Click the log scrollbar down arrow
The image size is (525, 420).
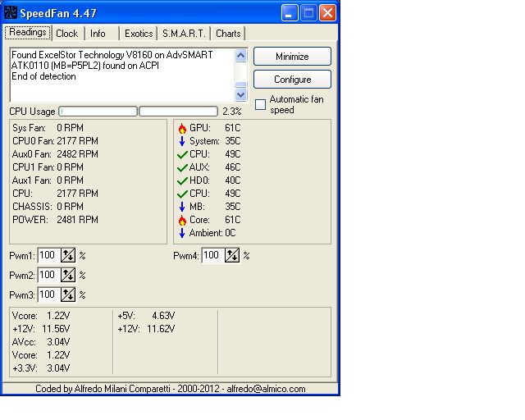coord(240,95)
